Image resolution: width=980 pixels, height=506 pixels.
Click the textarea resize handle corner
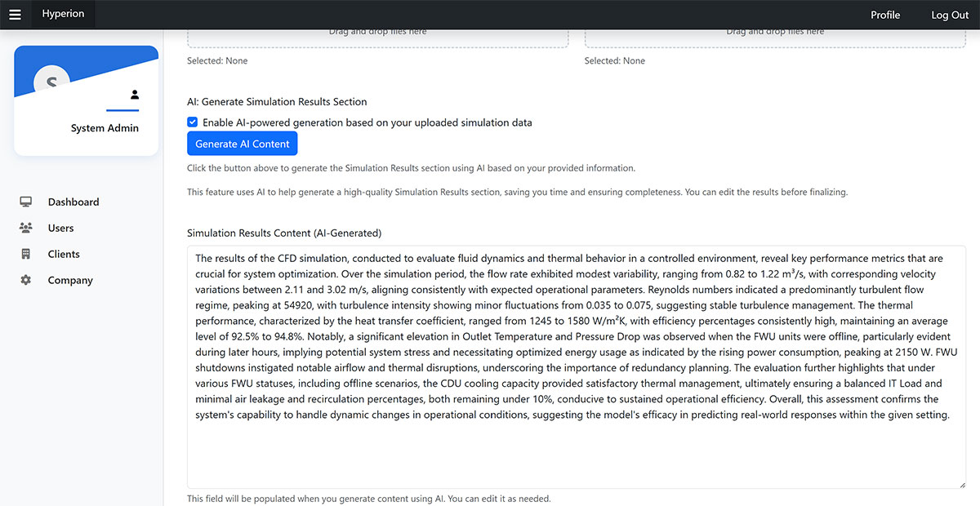tap(961, 484)
